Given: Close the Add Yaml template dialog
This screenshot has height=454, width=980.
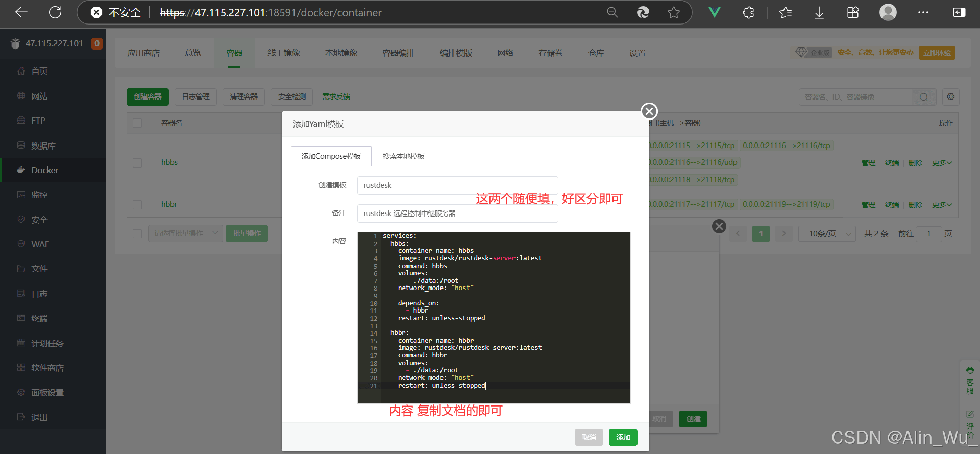Looking at the screenshot, I should click(649, 111).
